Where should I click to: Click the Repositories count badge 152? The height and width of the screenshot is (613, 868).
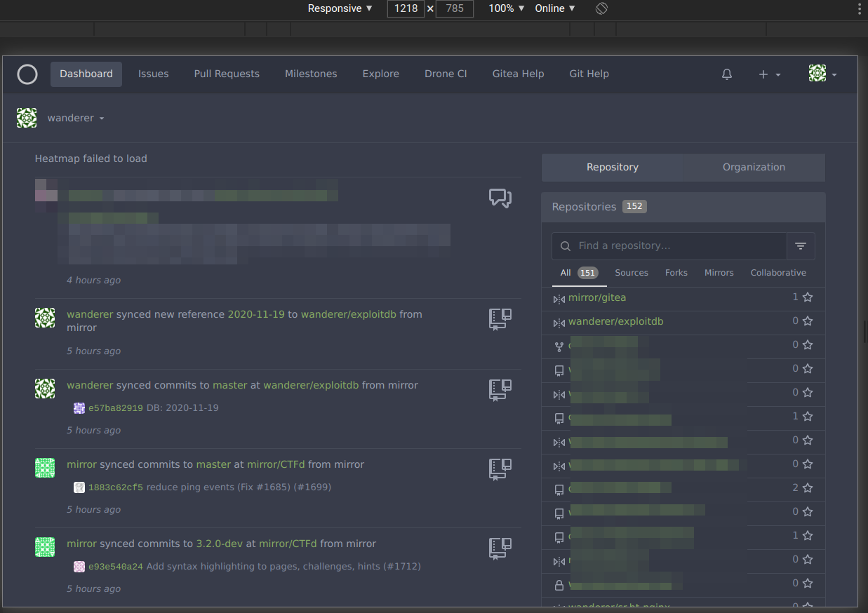634,207
